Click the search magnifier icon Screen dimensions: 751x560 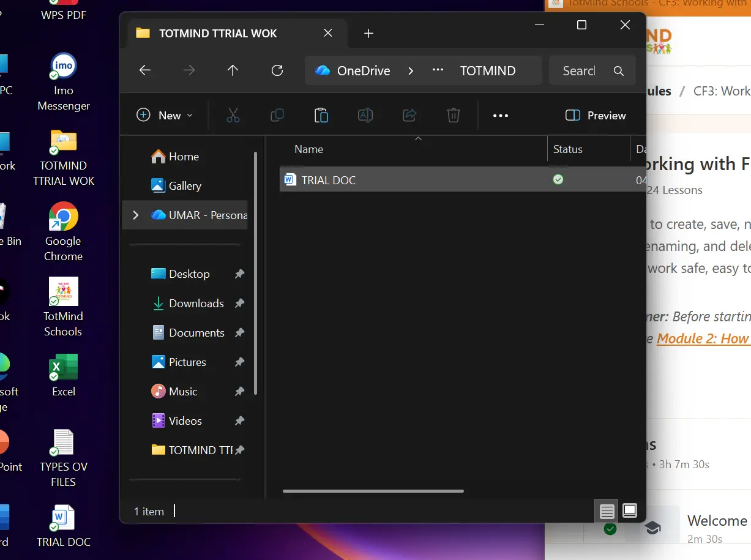(619, 71)
